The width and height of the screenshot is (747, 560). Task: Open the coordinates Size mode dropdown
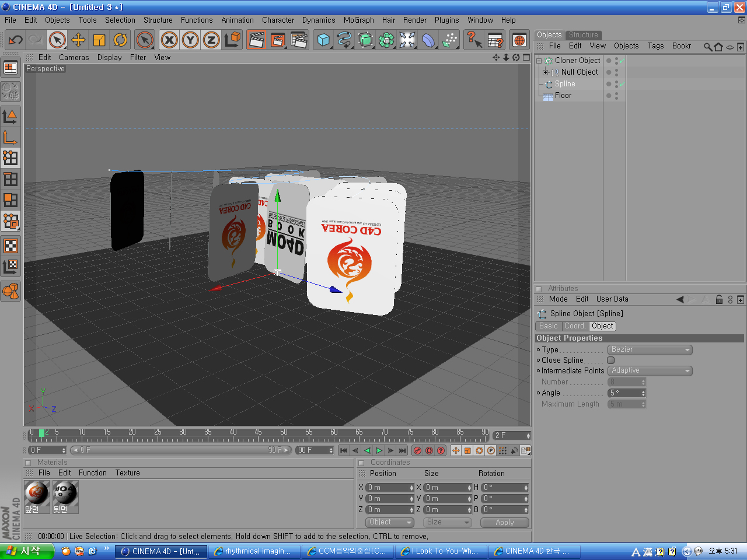447,522
